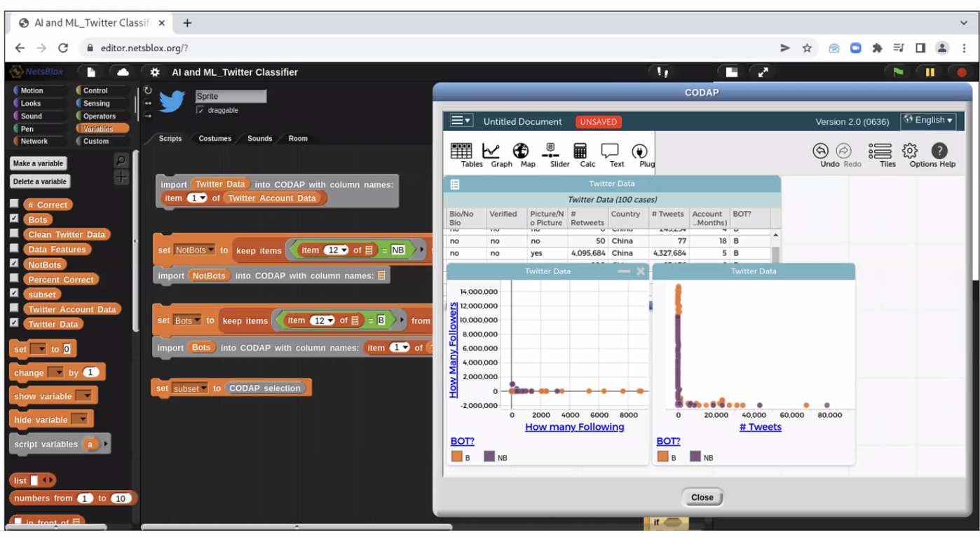Click the CODAP Graph icon

(x=491, y=154)
